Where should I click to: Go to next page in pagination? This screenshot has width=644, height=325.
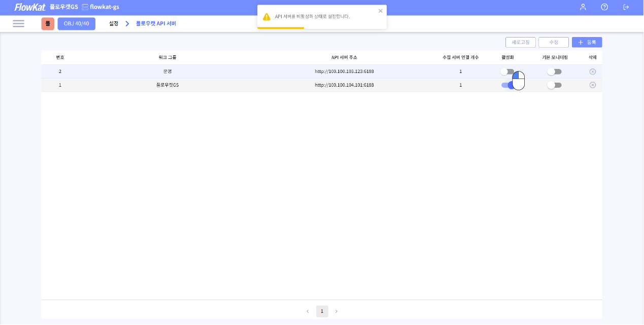point(336,311)
